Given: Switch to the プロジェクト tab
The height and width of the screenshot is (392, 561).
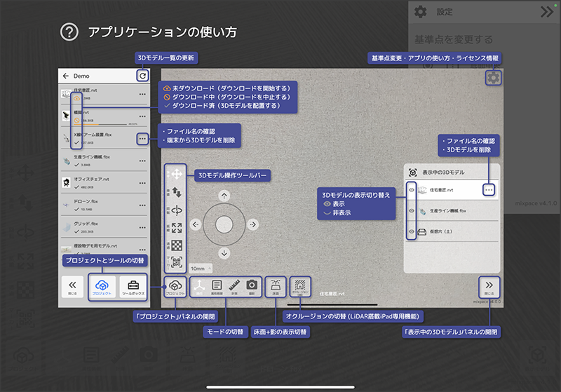Looking at the screenshot, I should [x=102, y=288].
